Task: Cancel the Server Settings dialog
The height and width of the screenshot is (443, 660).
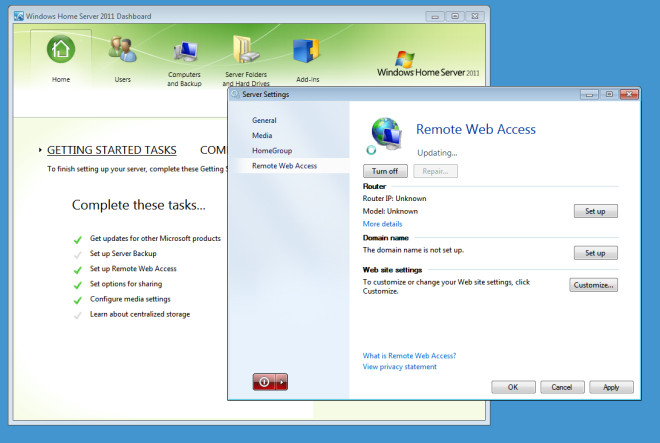Action: [x=562, y=387]
